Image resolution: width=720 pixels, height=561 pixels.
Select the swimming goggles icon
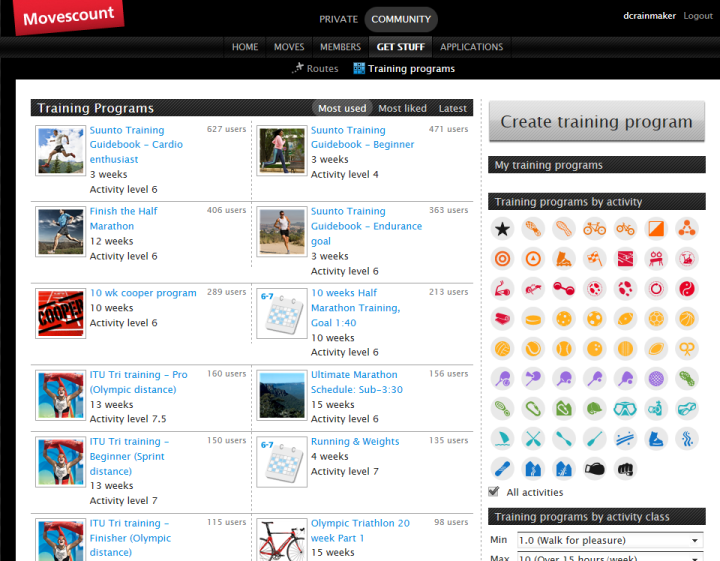(687, 409)
